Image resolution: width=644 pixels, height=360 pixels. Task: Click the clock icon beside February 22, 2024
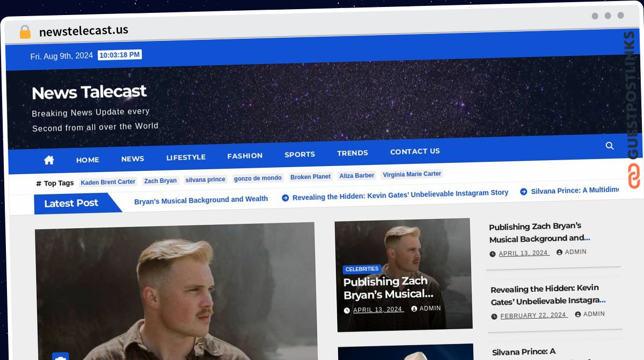494,316
